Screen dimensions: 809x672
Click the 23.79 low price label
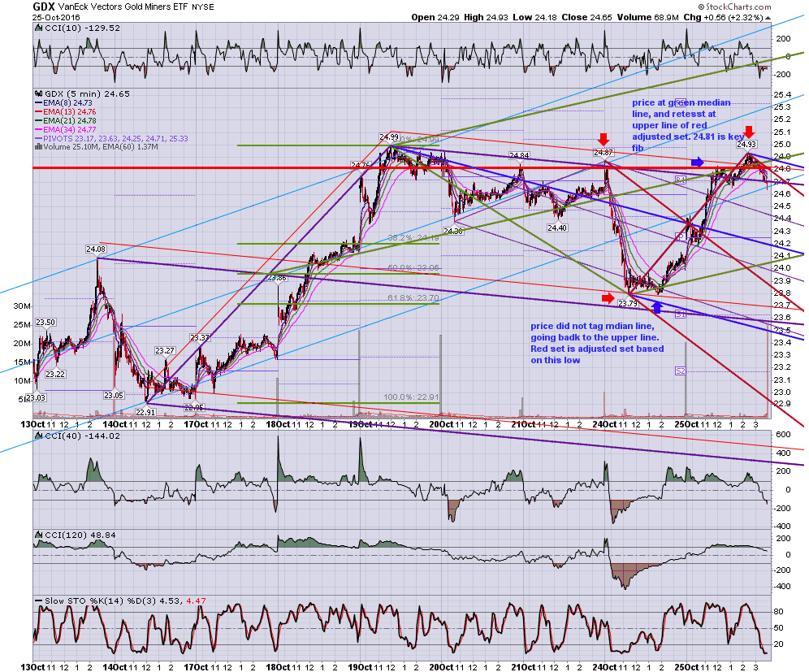tap(627, 303)
